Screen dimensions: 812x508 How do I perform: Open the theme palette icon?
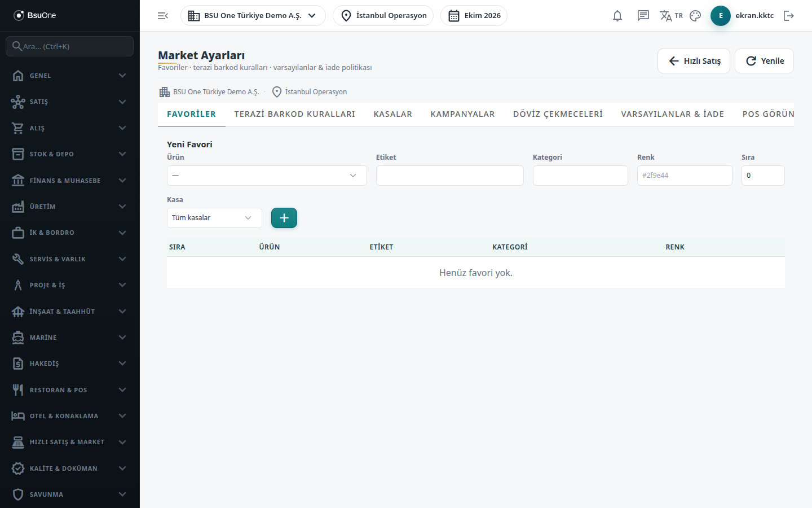point(695,16)
